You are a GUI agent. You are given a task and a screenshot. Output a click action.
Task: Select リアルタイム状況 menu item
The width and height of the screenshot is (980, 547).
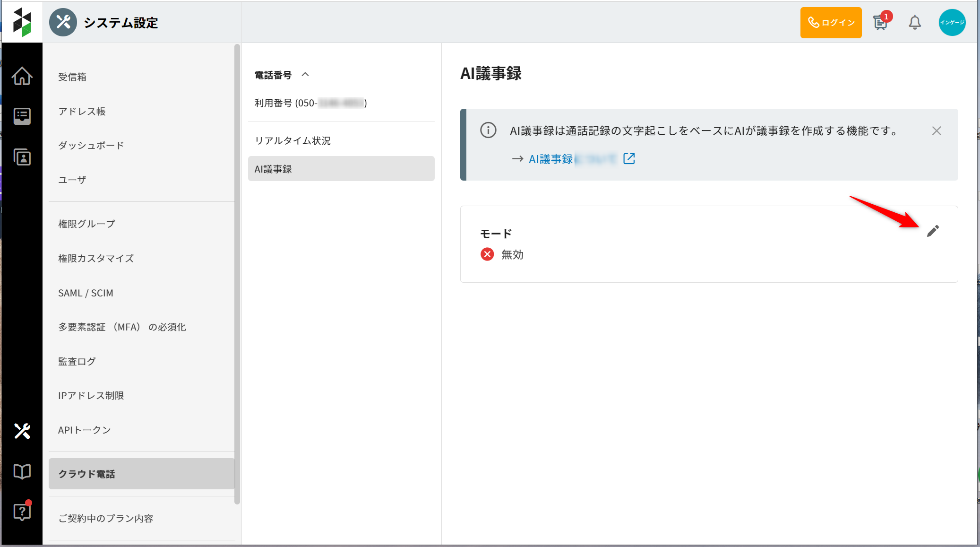click(292, 140)
